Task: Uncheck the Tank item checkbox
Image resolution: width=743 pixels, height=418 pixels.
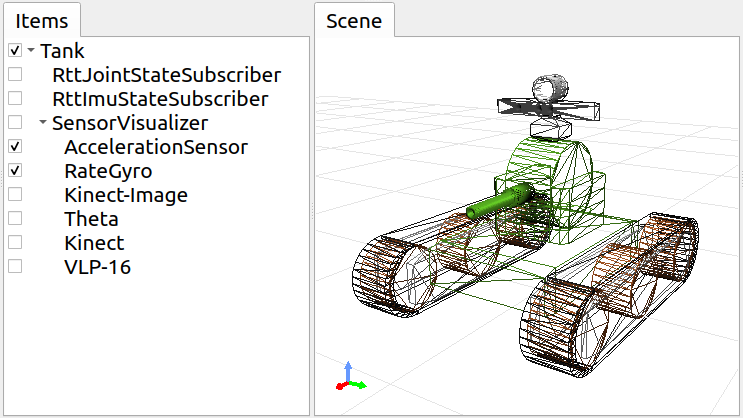Action: (x=14, y=51)
